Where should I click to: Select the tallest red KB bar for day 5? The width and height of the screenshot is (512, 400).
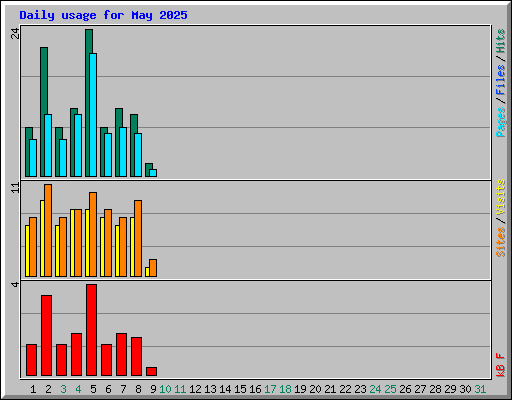tap(91, 330)
